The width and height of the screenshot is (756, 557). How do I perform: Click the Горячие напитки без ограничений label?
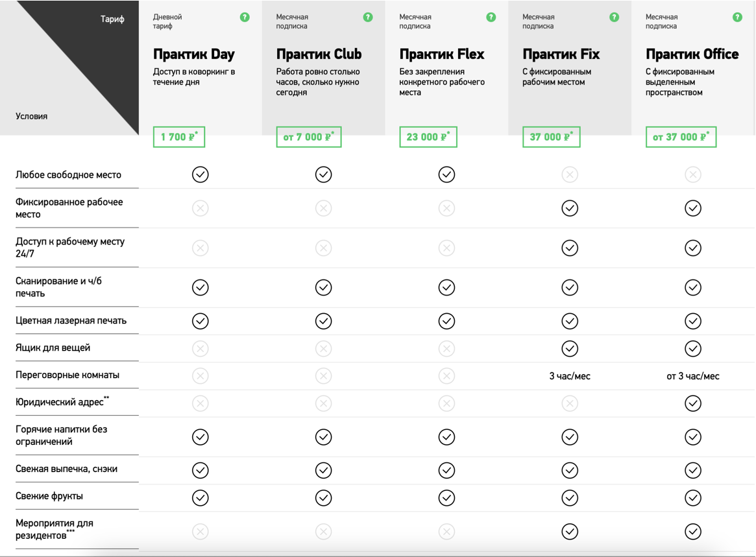61,436
